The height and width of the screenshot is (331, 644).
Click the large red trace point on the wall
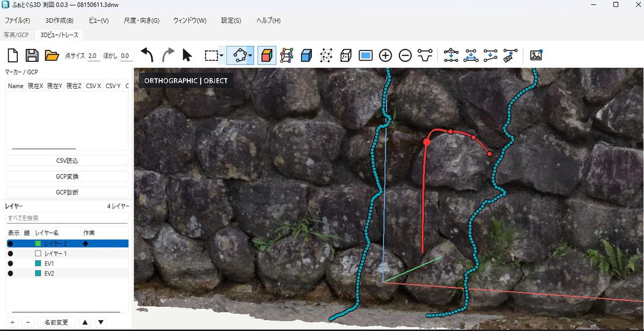coord(427,142)
